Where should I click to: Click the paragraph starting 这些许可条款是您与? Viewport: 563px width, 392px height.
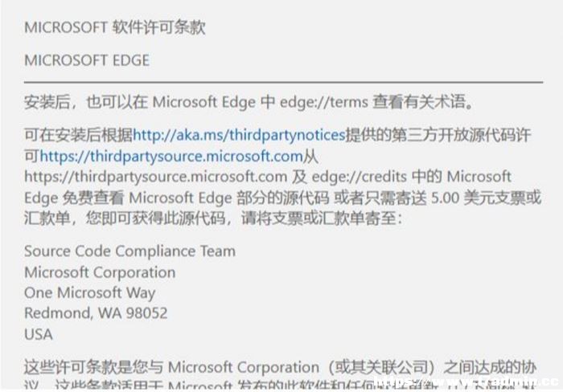[280, 375]
